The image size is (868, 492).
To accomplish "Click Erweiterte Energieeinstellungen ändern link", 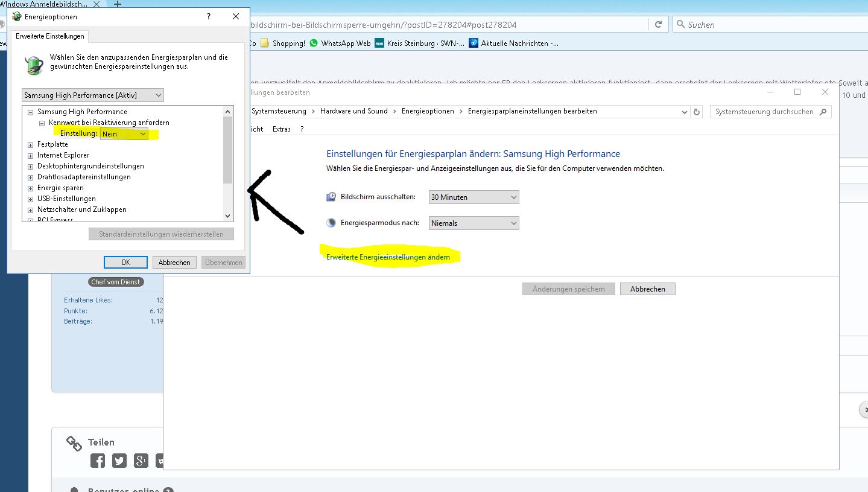I will coord(388,257).
